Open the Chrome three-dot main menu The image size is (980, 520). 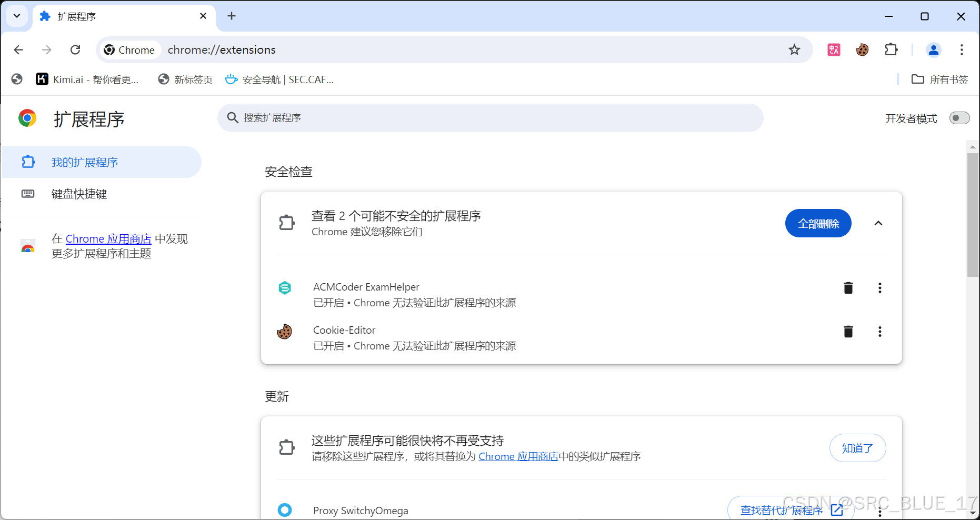pos(962,49)
